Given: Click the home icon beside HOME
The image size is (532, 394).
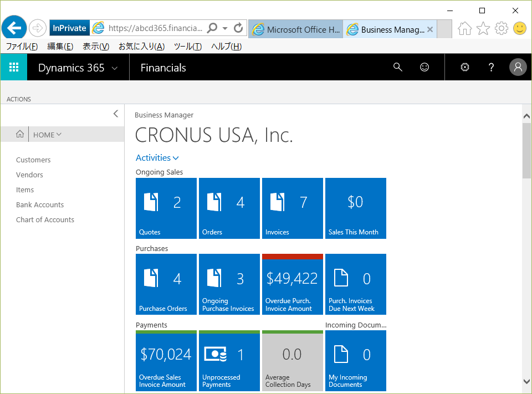Looking at the screenshot, I should click(x=20, y=135).
